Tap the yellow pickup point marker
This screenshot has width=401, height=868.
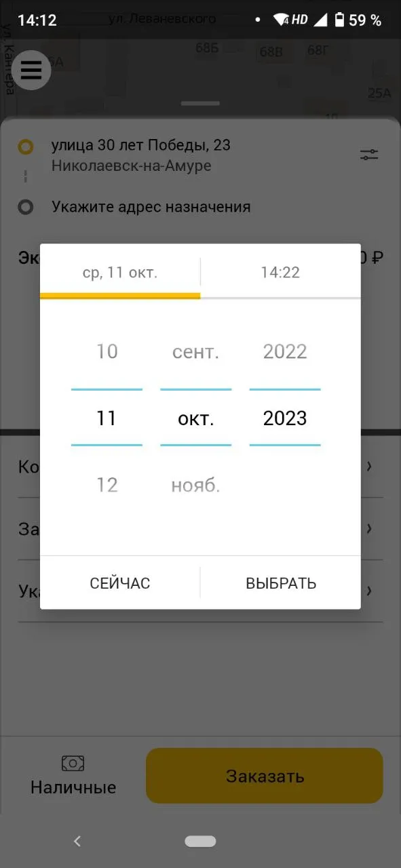[26, 146]
